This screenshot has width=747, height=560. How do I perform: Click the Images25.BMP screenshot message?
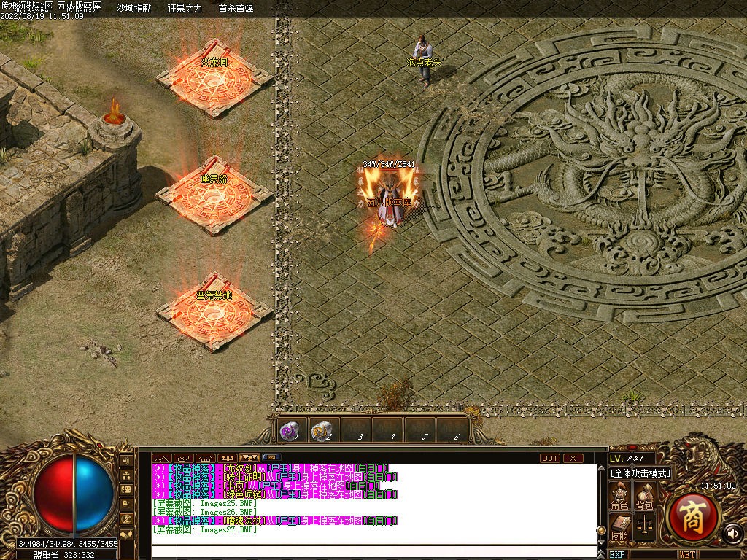click(204, 503)
